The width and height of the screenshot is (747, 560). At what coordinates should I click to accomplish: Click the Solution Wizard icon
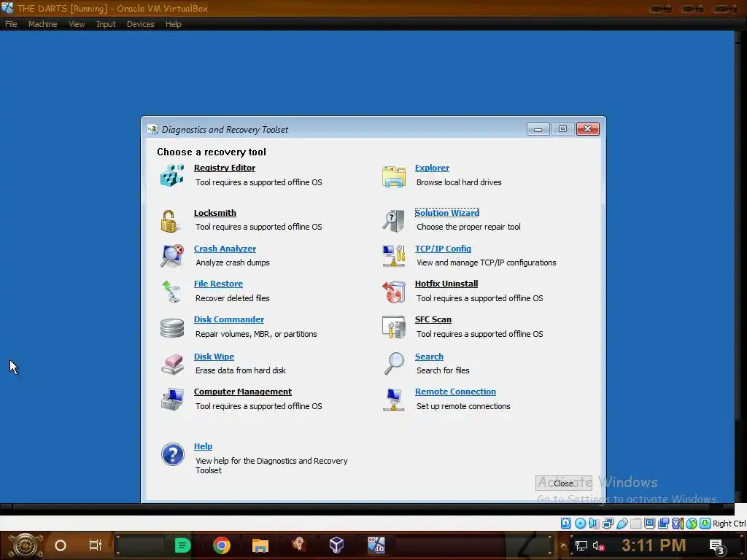(x=393, y=221)
